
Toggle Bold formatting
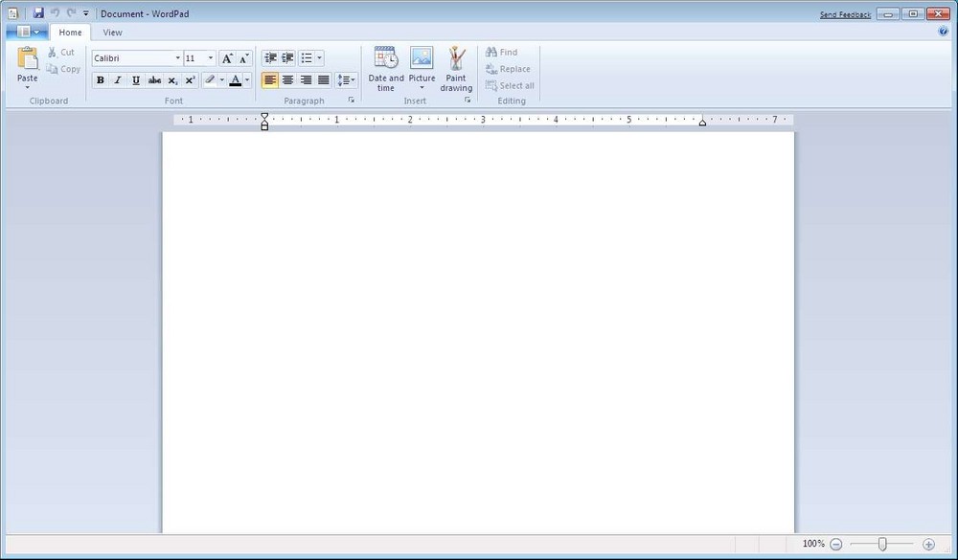coord(101,80)
